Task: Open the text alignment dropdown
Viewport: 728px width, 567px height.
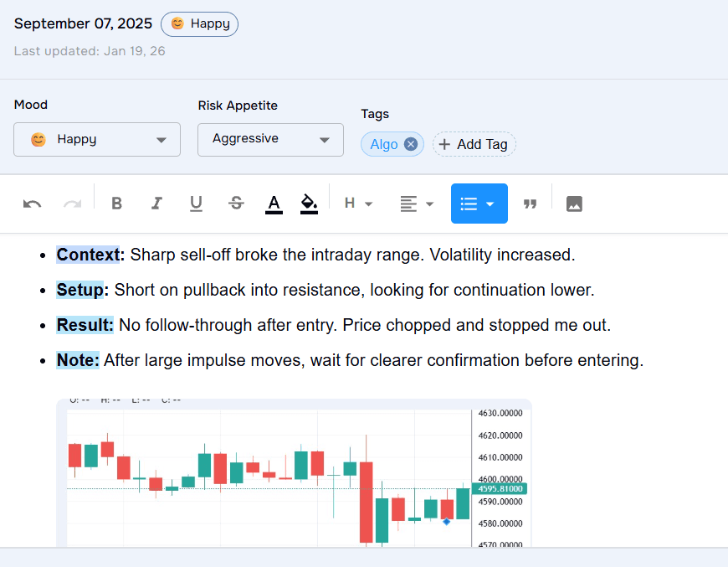Action: (416, 204)
